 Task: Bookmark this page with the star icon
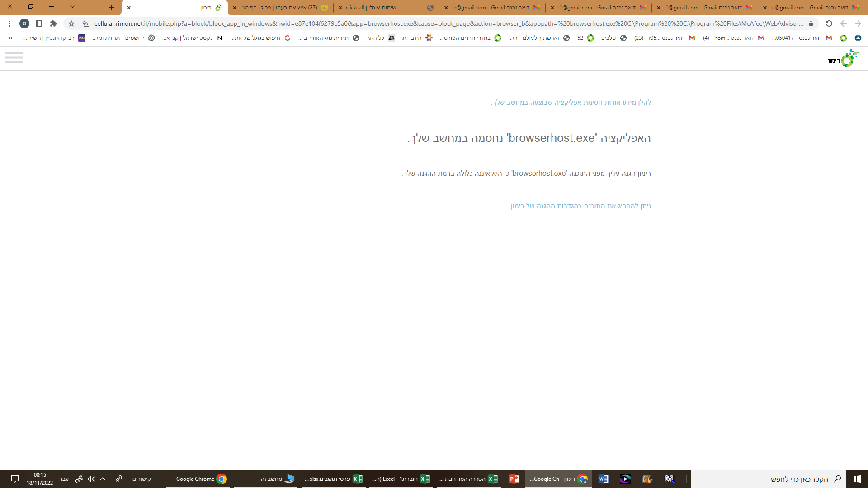[x=71, y=23]
